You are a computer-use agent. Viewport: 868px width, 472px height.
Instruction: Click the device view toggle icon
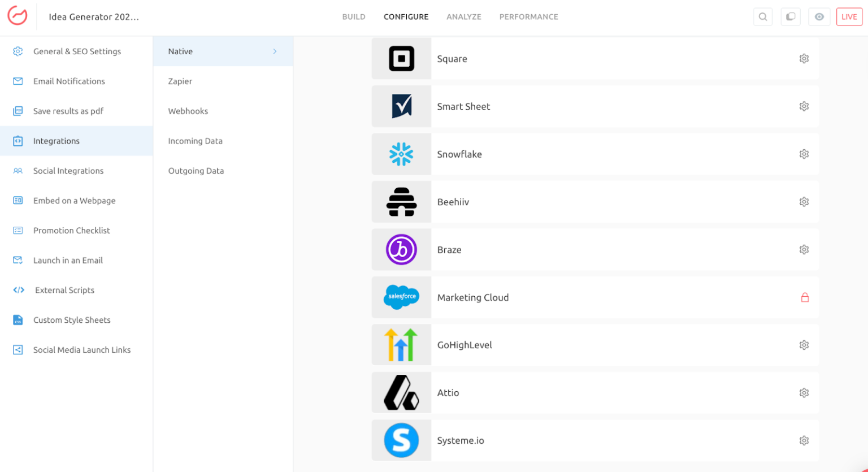791,17
